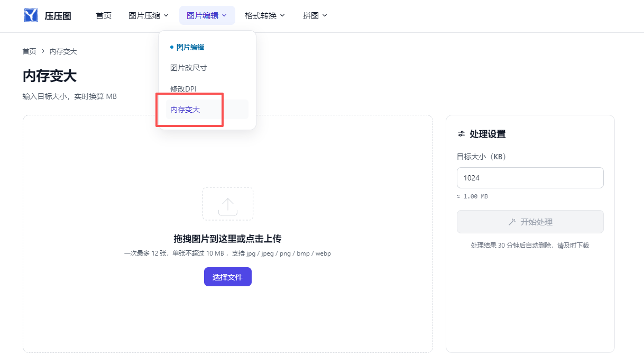Click the 一次最多 12 张 file limits text
This screenshot has width=644, height=363.
click(x=227, y=253)
